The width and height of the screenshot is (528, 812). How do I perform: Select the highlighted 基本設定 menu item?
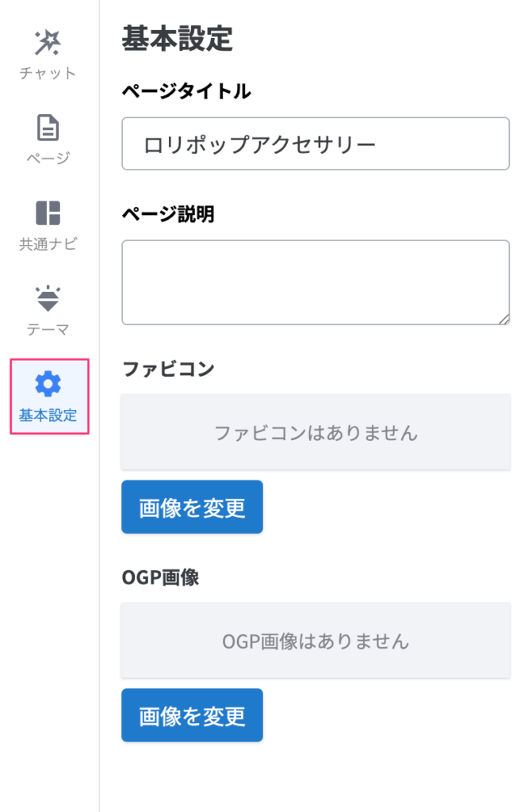[48, 396]
